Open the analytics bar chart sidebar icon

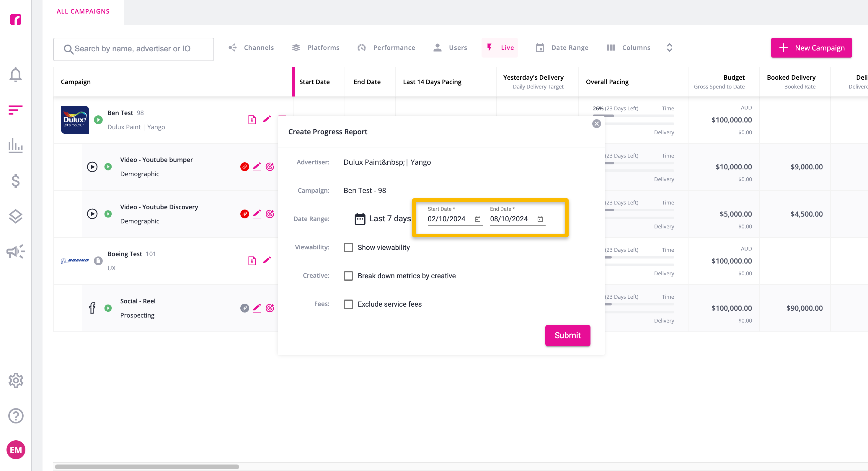pos(15,145)
